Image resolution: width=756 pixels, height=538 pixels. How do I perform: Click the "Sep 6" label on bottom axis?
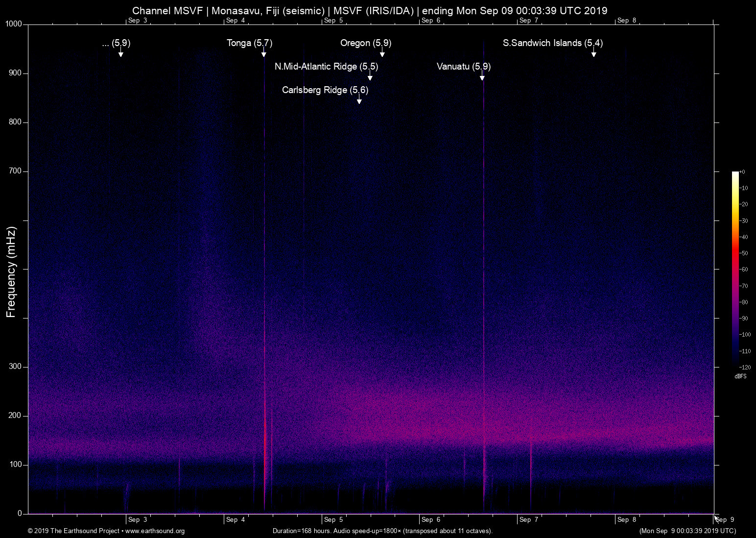click(x=431, y=520)
